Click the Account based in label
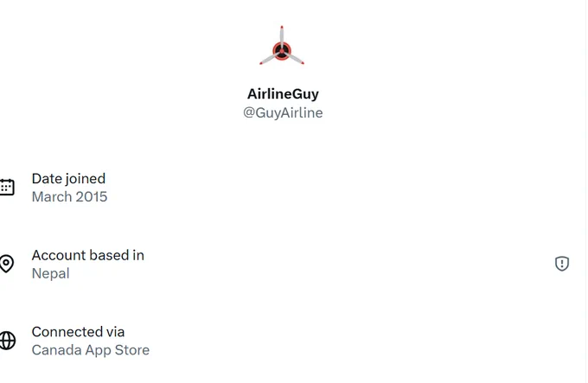Image resolution: width=588 pixels, height=383 pixels. [88, 255]
